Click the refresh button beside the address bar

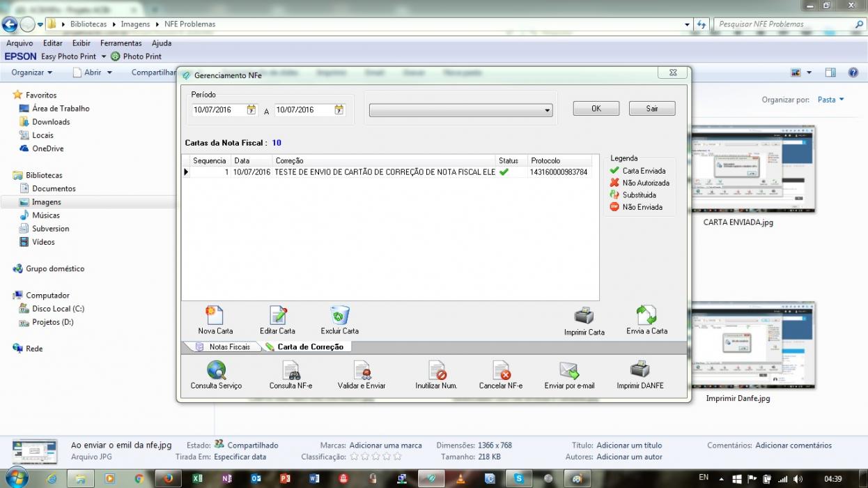702,24
